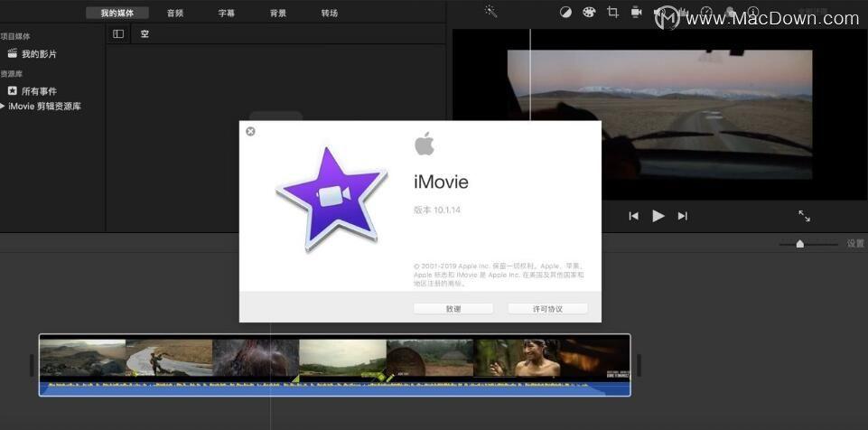Screen dimensions: 868x430
Task: Click the Apple Inc. copyright notice text
Action: click(x=499, y=275)
